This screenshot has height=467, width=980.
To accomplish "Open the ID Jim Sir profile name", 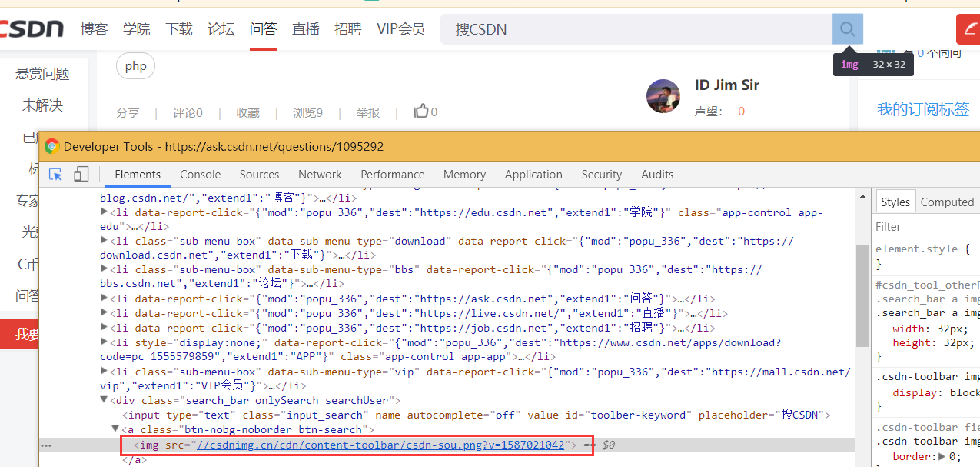I will click(x=727, y=85).
